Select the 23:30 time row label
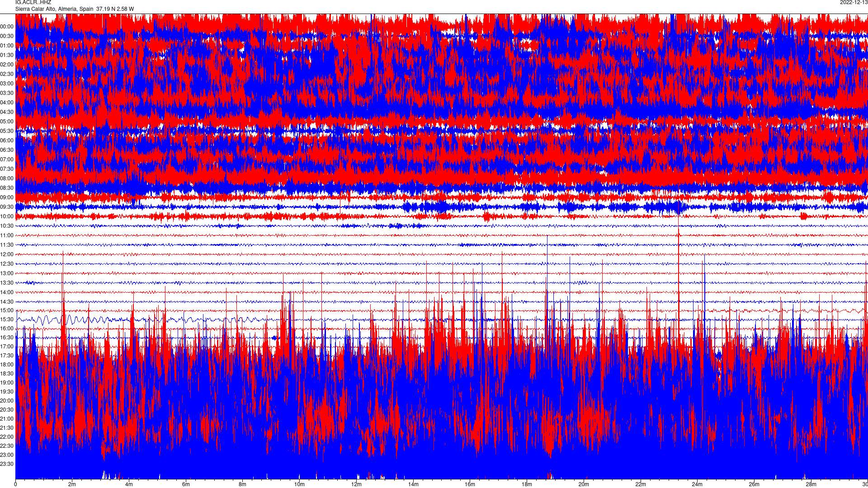This screenshot has height=488, width=868. 7,464
